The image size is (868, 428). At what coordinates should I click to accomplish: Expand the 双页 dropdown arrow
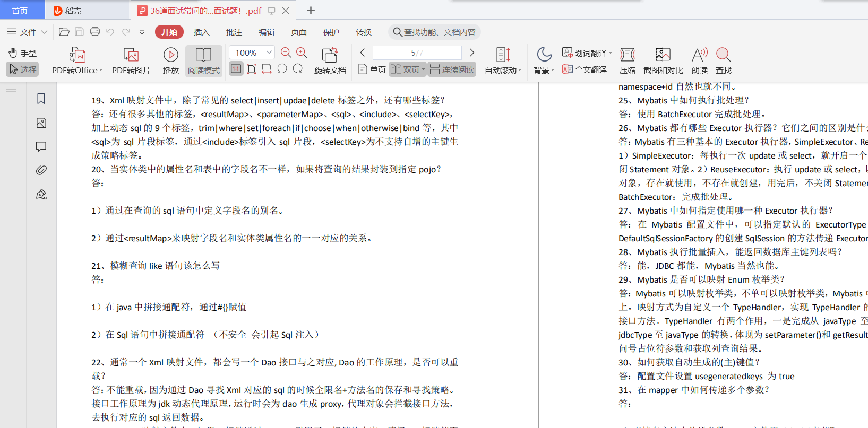click(423, 69)
